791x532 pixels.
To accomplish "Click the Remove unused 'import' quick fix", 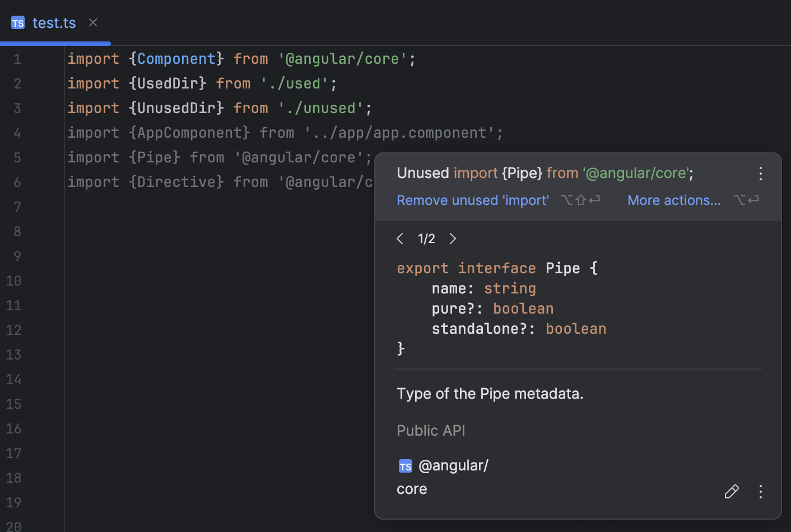I will [472, 200].
